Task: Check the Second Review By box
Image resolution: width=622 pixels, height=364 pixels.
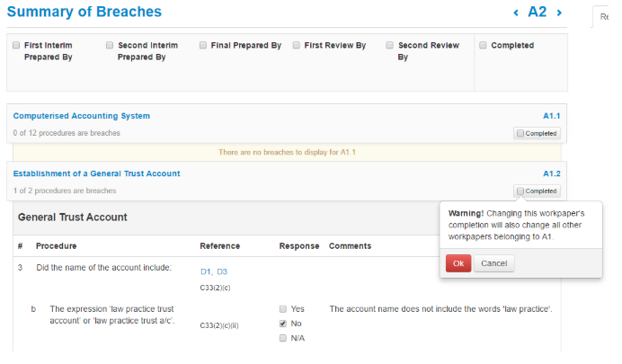Action: coord(390,45)
